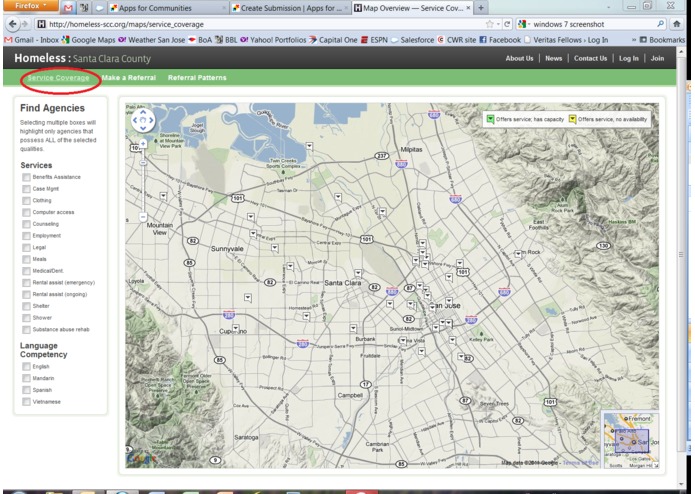Check the Employment checkbox
Viewport: 695px width, 494px height.
26,236
